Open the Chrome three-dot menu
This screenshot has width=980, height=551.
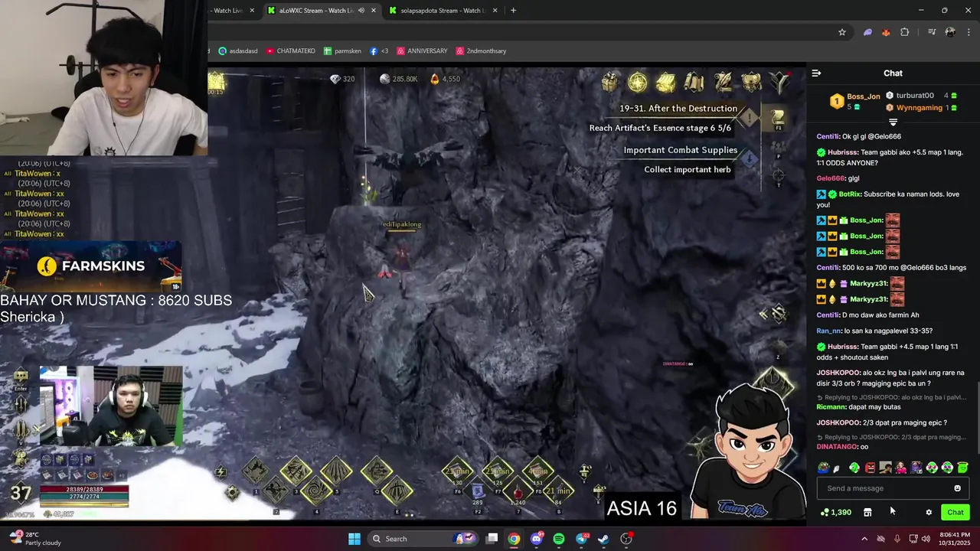tap(969, 32)
